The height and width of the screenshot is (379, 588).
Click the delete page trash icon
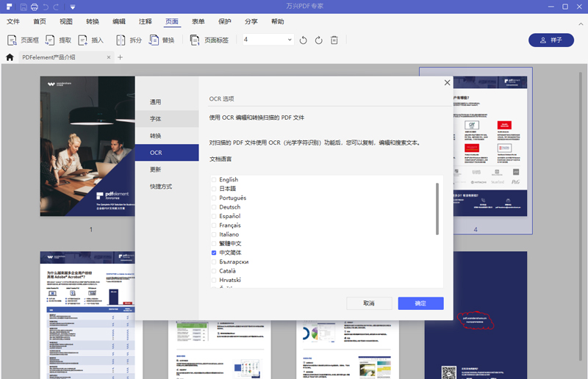[x=334, y=40]
